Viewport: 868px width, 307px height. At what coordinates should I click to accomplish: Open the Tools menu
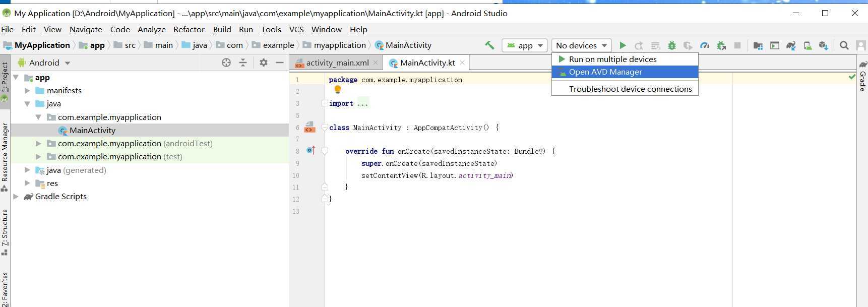[271, 29]
